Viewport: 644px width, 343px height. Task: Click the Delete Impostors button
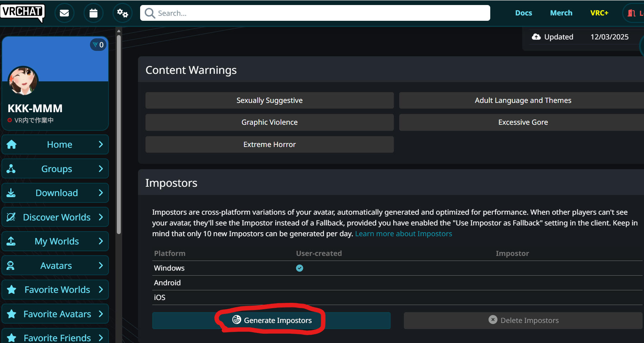coord(523,320)
